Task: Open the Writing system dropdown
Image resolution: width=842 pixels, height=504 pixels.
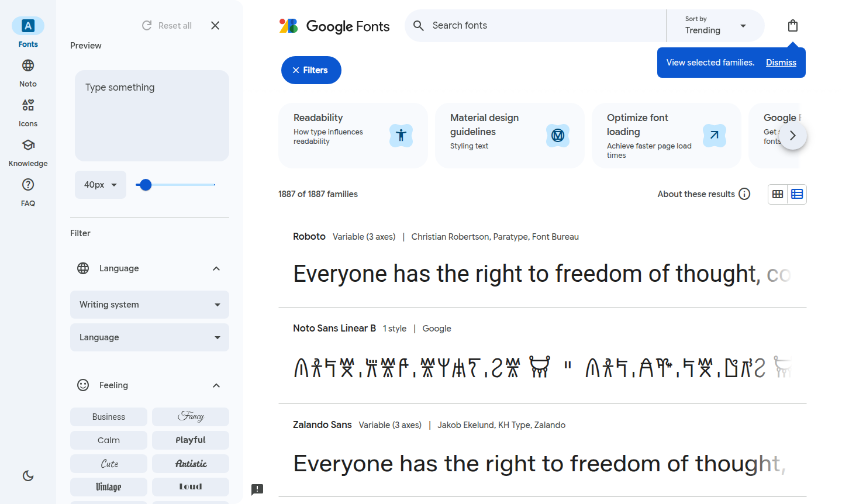Action: [150, 305]
